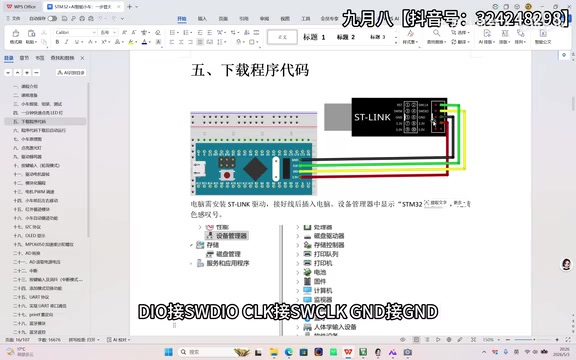Open the 章节 navigation pane tab
Screen dimensions: 576x360
(x=24, y=58)
